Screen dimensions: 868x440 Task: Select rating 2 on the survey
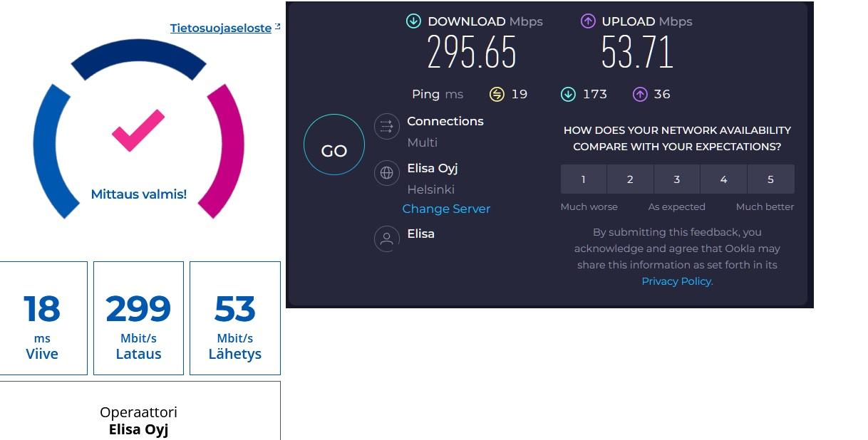[630, 179]
